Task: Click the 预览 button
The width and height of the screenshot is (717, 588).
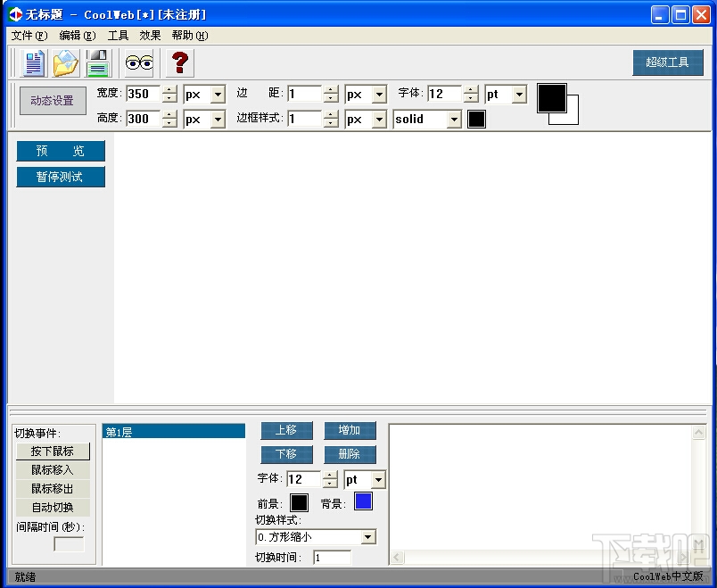Action: point(61,151)
